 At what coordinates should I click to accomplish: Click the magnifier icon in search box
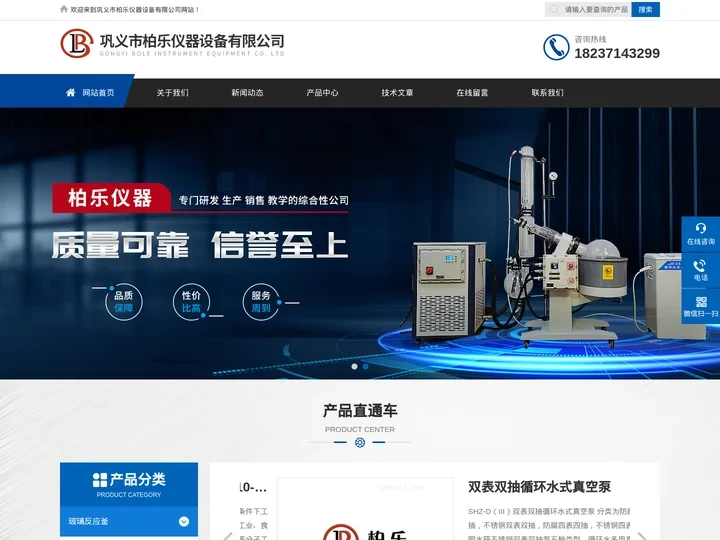[x=554, y=9]
